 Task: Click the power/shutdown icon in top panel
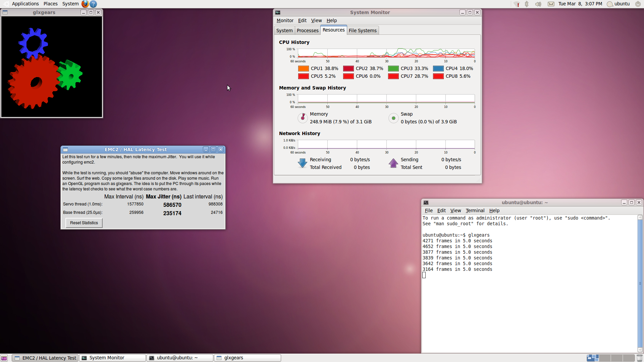[x=638, y=4]
